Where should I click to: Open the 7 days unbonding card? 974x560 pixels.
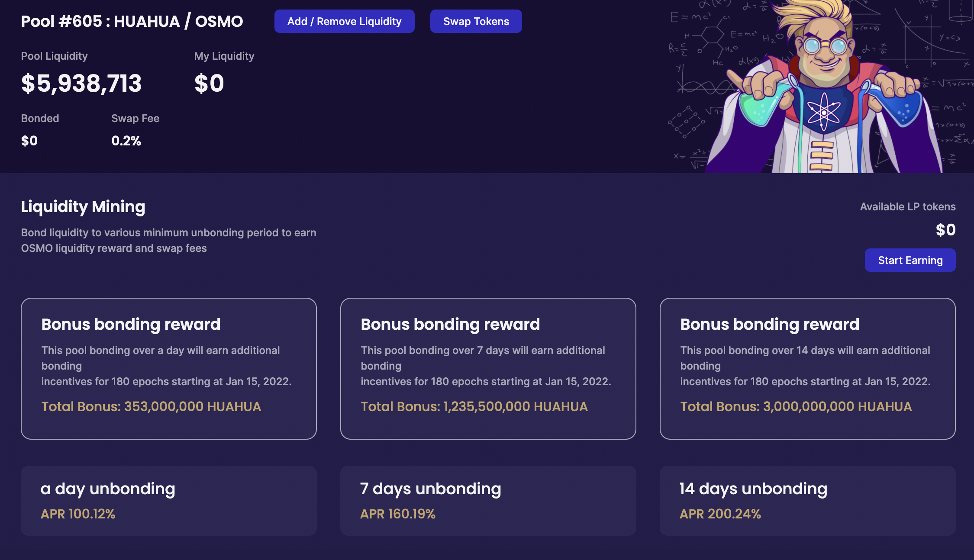488,500
